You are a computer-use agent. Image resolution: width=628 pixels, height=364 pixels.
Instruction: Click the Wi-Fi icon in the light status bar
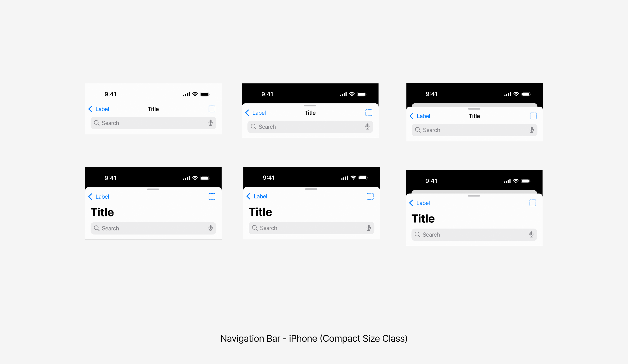coord(195,94)
